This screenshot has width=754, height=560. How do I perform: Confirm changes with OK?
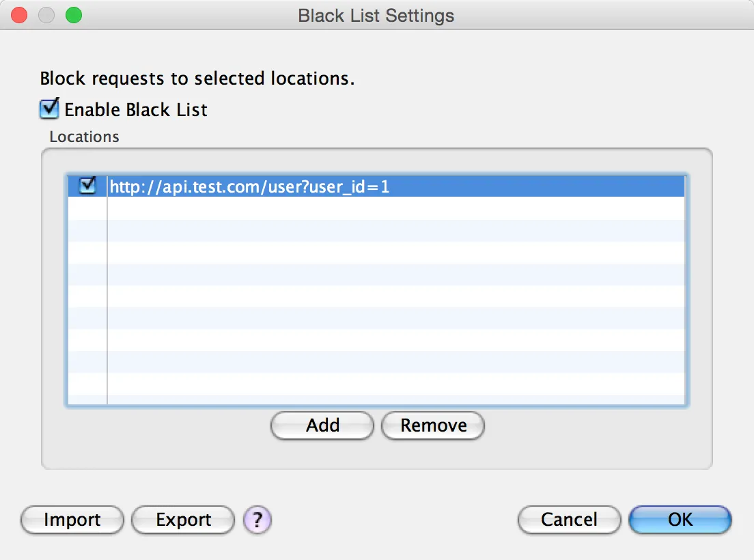[680, 519]
